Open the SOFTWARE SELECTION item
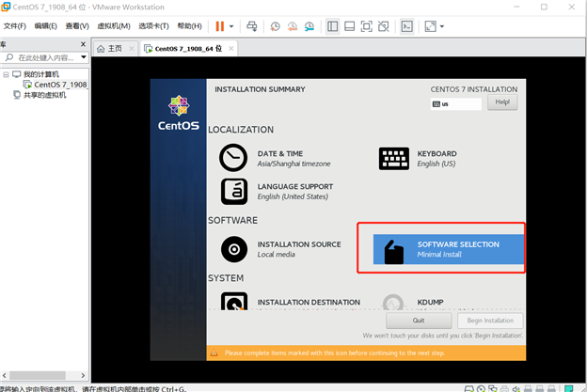 coord(449,249)
